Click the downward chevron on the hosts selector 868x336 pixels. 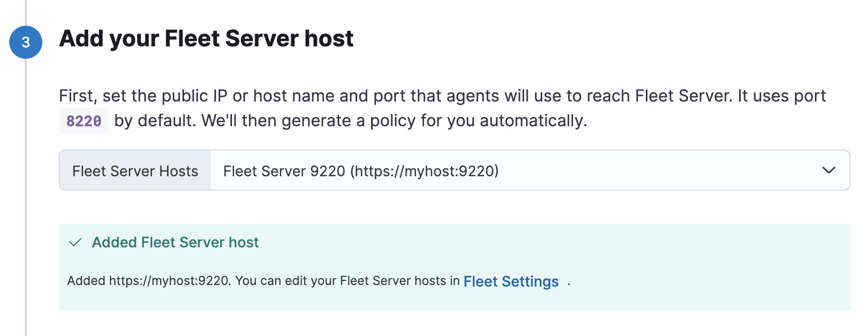830,171
